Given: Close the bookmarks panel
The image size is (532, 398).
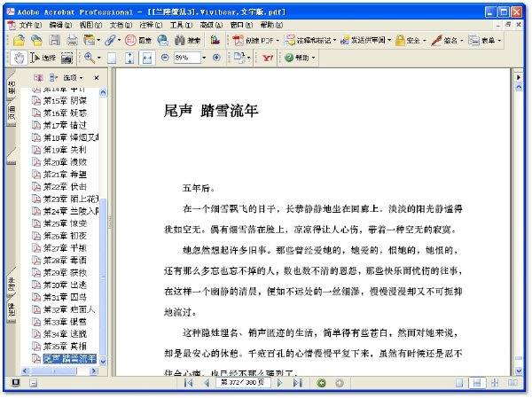Looking at the screenshot, I should click(x=97, y=78).
